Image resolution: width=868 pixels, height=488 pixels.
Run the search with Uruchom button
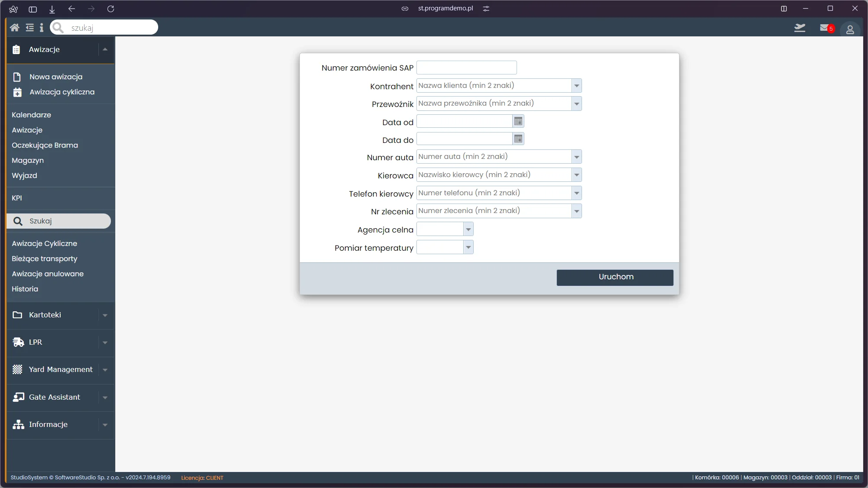615,278
